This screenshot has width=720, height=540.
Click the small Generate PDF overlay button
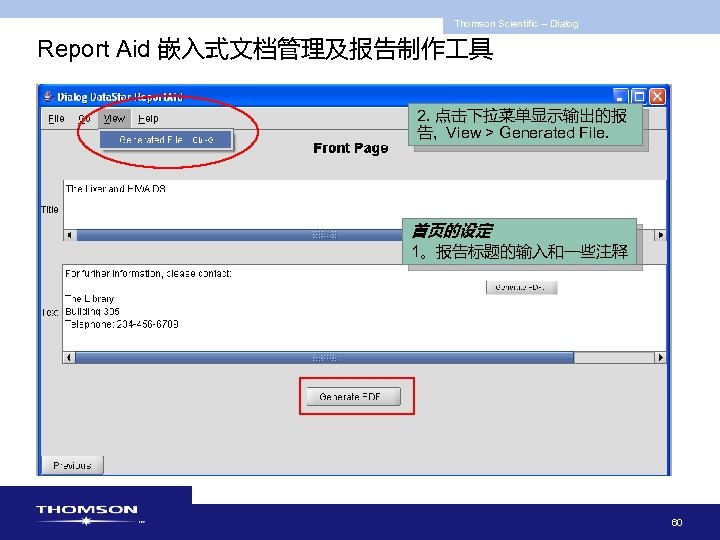pyautogui.click(x=521, y=287)
